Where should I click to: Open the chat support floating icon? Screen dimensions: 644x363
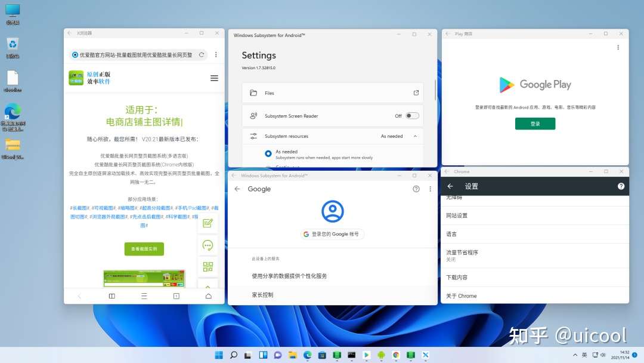click(x=208, y=245)
